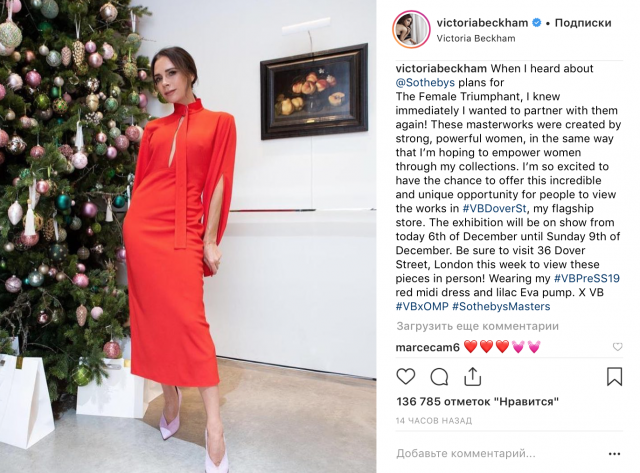Viewport: 640px width, 473px height.
Task: Click the 14 часов назад timestamp
Action: (434, 420)
